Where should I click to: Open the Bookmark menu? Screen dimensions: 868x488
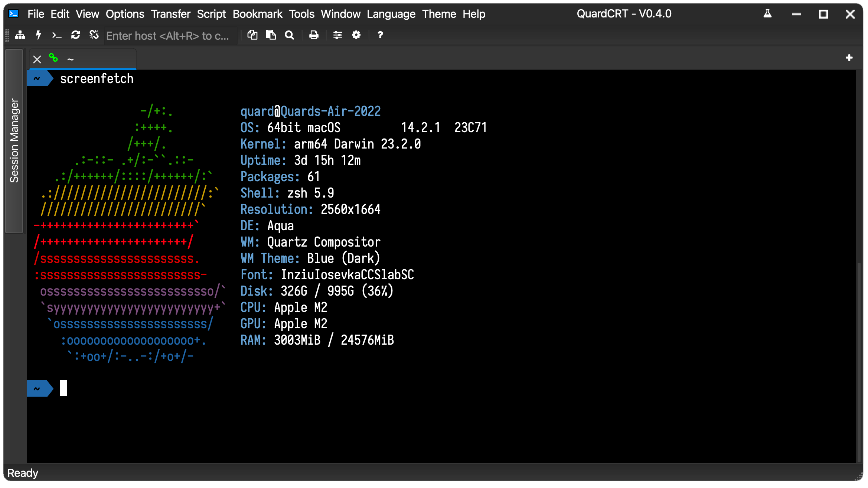point(257,14)
